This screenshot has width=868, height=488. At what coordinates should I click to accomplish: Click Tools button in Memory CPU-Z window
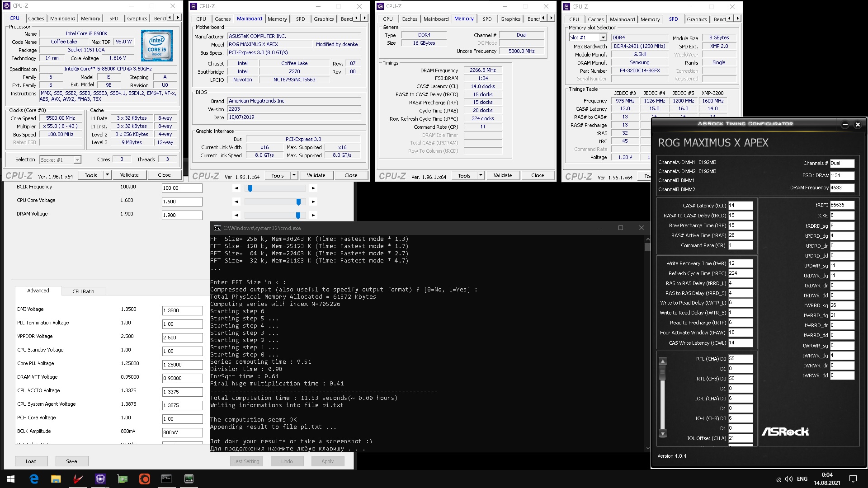pyautogui.click(x=464, y=175)
